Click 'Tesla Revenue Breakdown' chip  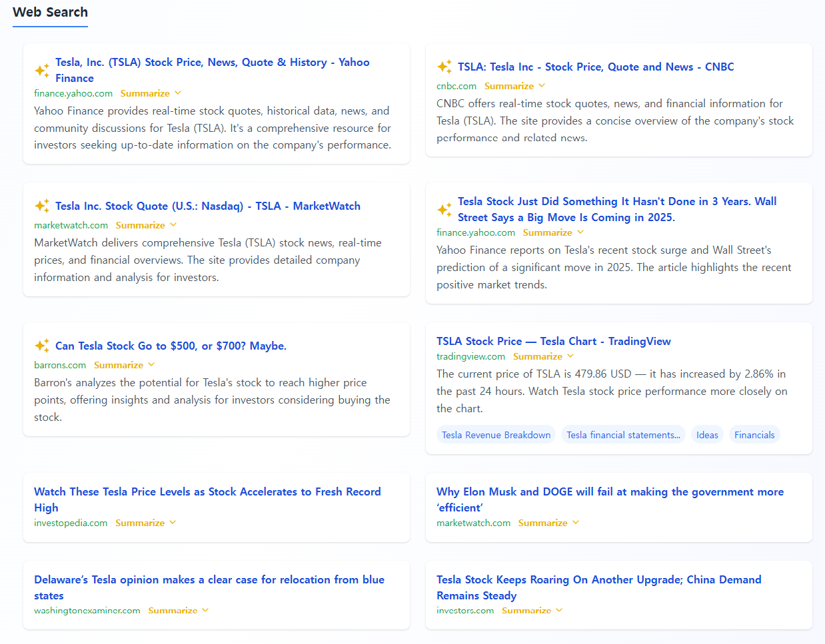tap(496, 435)
